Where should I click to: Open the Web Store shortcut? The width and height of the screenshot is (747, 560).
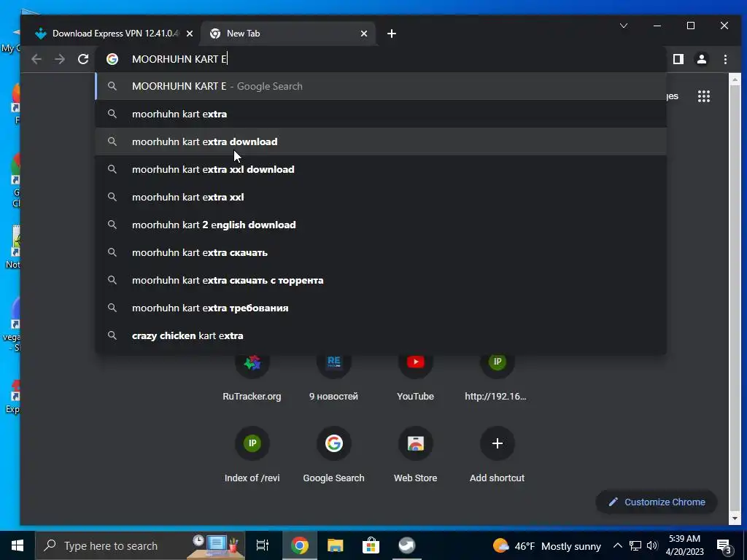415,454
